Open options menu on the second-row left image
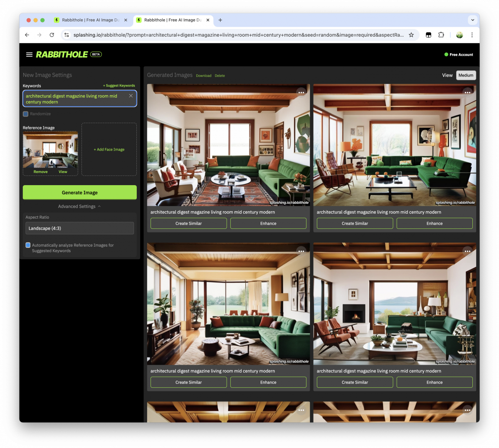The image size is (499, 448). tap(301, 251)
